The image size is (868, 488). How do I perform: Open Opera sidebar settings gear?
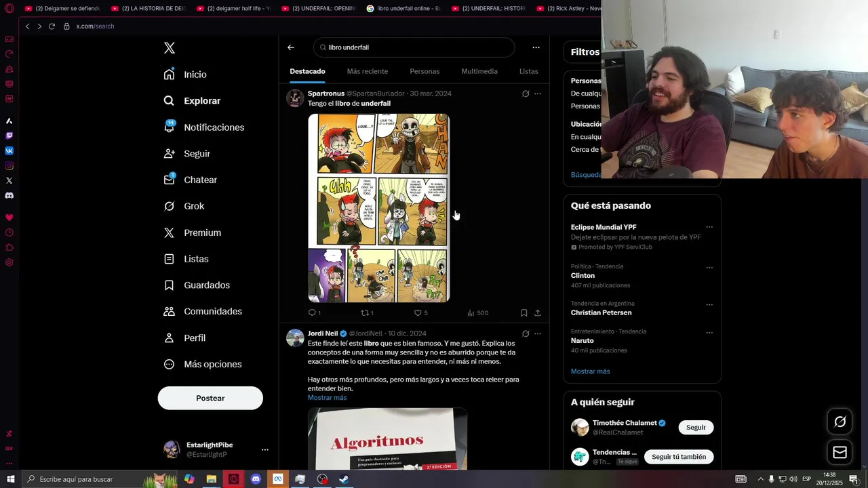(9, 263)
